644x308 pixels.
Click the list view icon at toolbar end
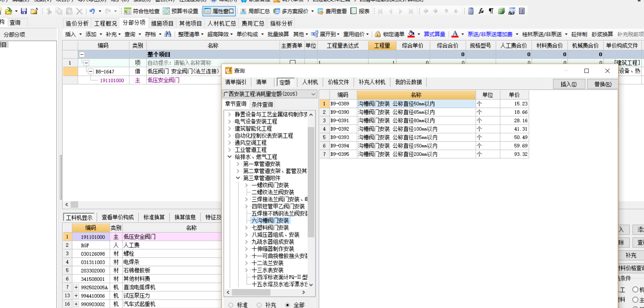[x=522, y=11]
